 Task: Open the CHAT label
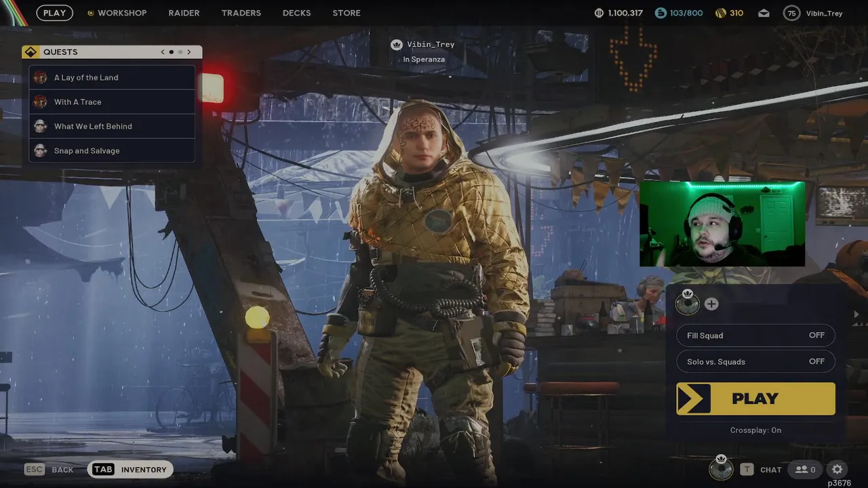771,470
